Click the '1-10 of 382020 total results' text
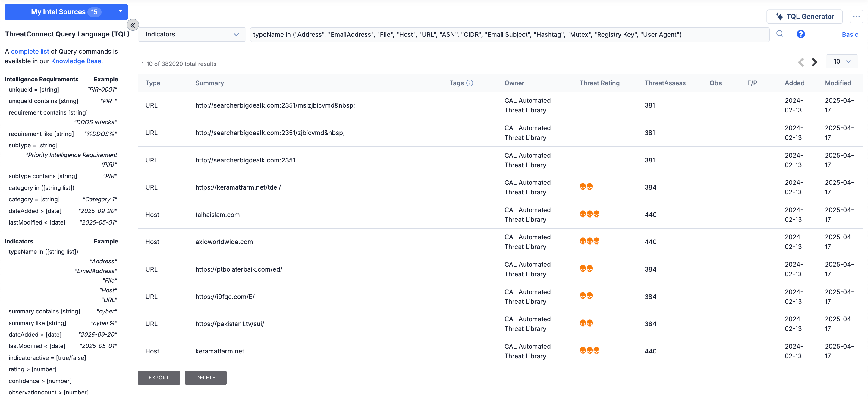This screenshot has height=399, width=868. click(x=179, y=64)
